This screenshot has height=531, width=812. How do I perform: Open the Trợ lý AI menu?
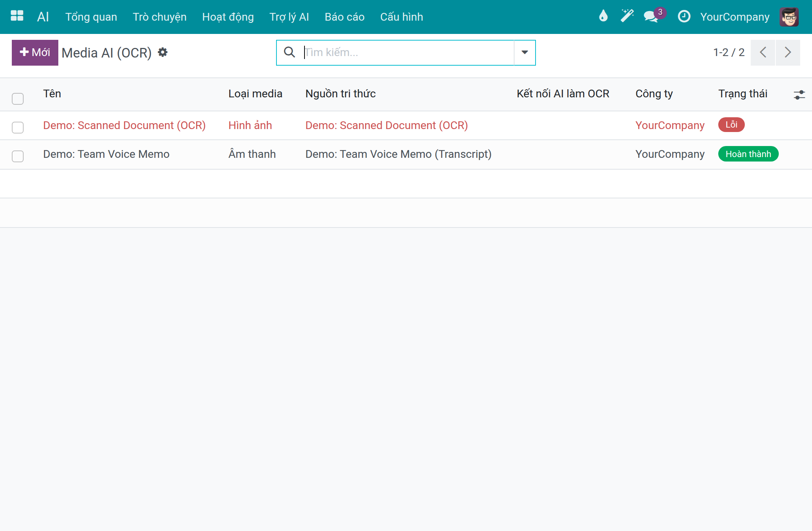(289, 17)
